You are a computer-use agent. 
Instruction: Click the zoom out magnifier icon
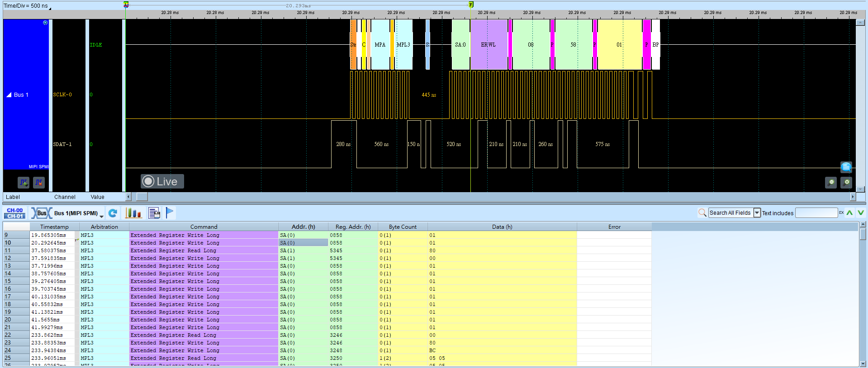tap(831, 183)
